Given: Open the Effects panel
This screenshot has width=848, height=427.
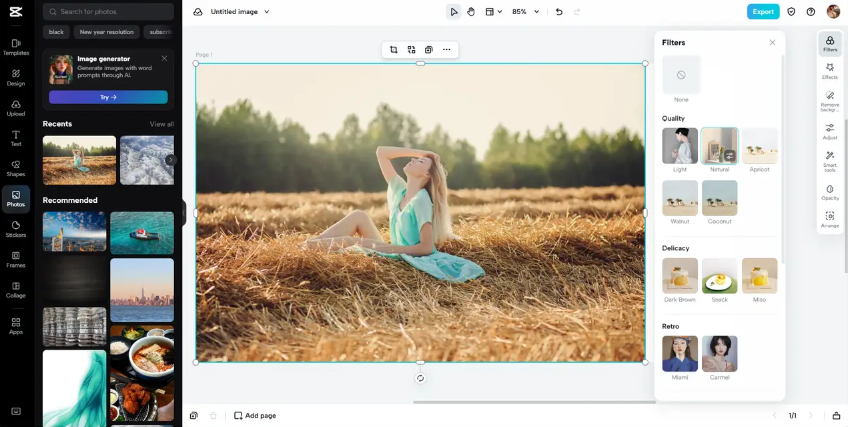Looking at the screenshot, I should pyautogui.click(x=830, y=71).
